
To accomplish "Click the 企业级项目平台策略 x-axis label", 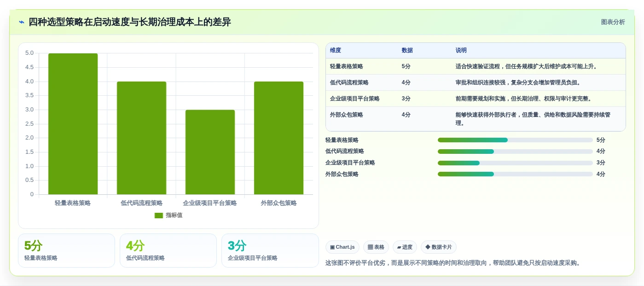I will [210, 203].
